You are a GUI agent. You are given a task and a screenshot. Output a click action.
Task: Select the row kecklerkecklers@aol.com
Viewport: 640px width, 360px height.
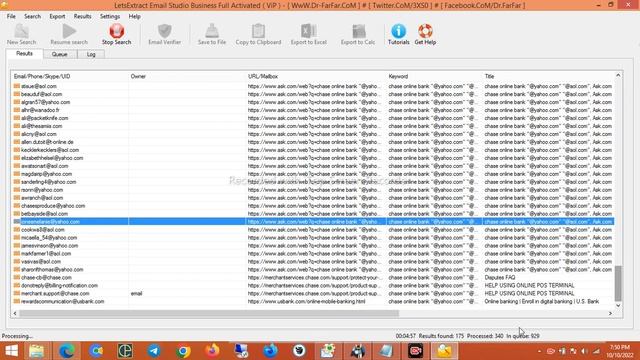click(x=312, y=150)
